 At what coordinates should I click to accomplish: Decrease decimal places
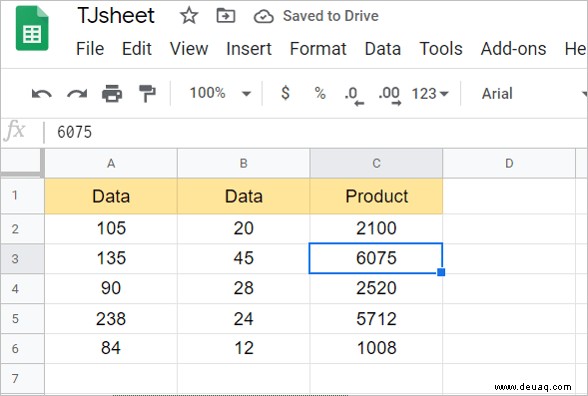pyautogui.click(x=354, y=95)
